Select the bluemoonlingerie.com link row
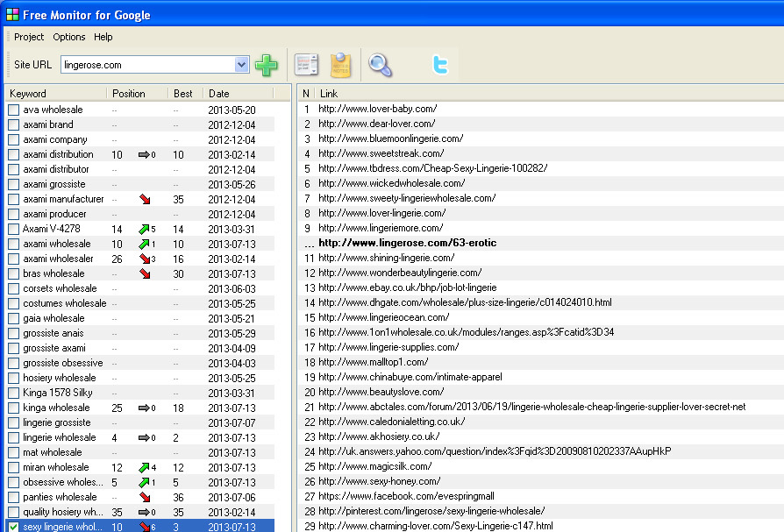Screen dimensions: 784x532 (541, 138)
